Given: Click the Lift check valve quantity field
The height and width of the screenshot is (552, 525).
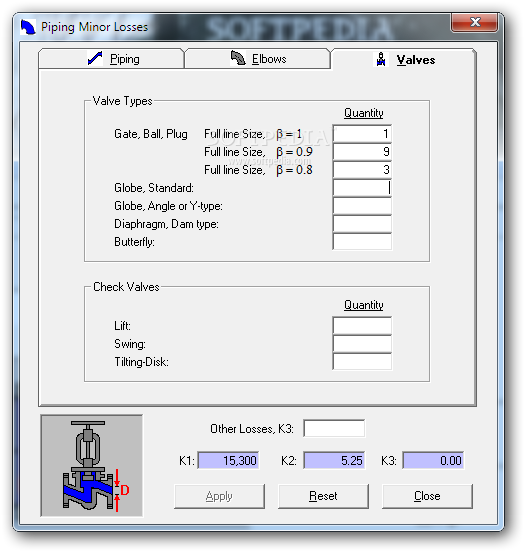Looking at the screenshot, I should pyautogui.click(x=362, y=326).
